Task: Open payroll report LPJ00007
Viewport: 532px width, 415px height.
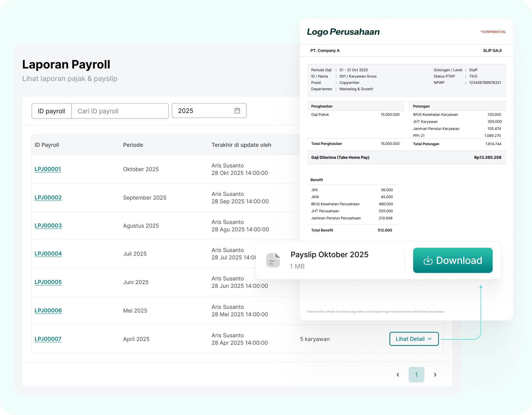Action: click(x=48, y=339)
